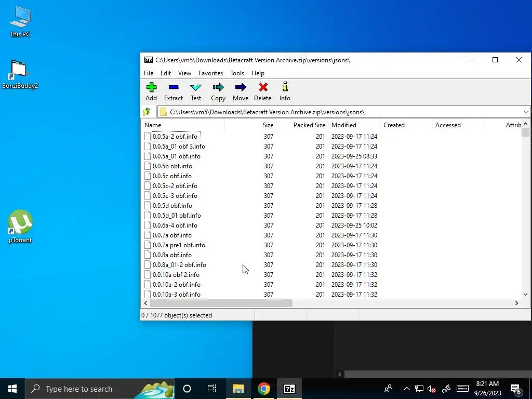Image resolution: width=532 pixels, height=399 pixels.
Task: Show hidden system tray icons
Action: [x=406, y=389]
